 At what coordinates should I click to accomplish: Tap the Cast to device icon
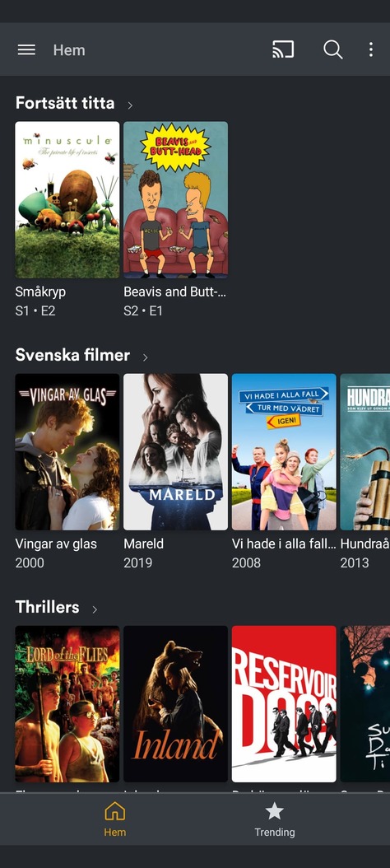click(x=283, y=49)
